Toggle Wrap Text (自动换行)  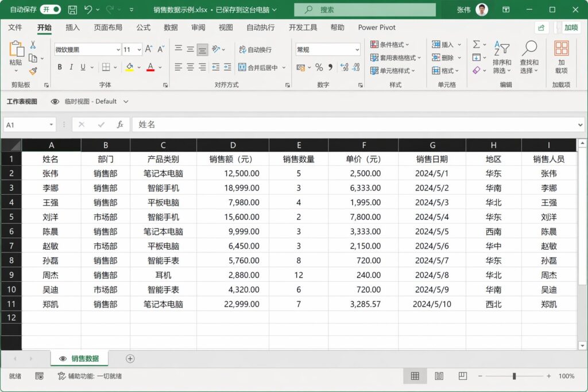click(x=256, y=49)
